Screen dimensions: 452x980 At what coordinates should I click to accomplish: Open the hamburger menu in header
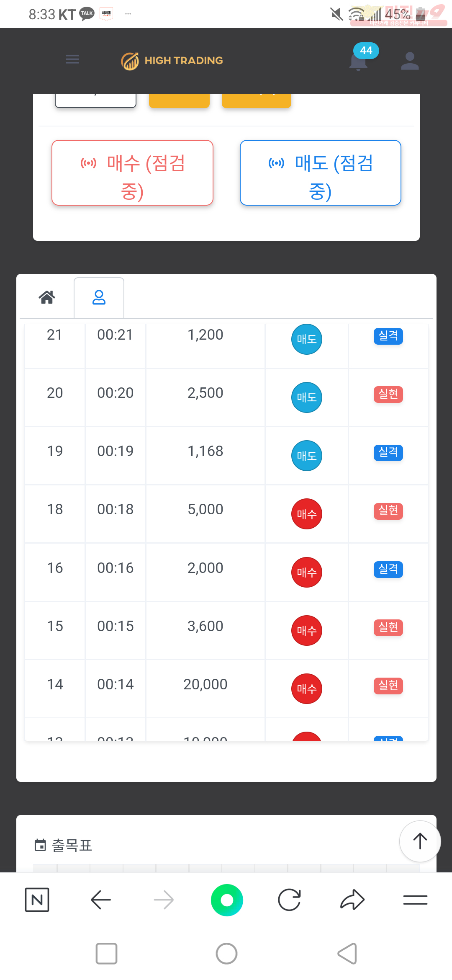click(72, 59)
